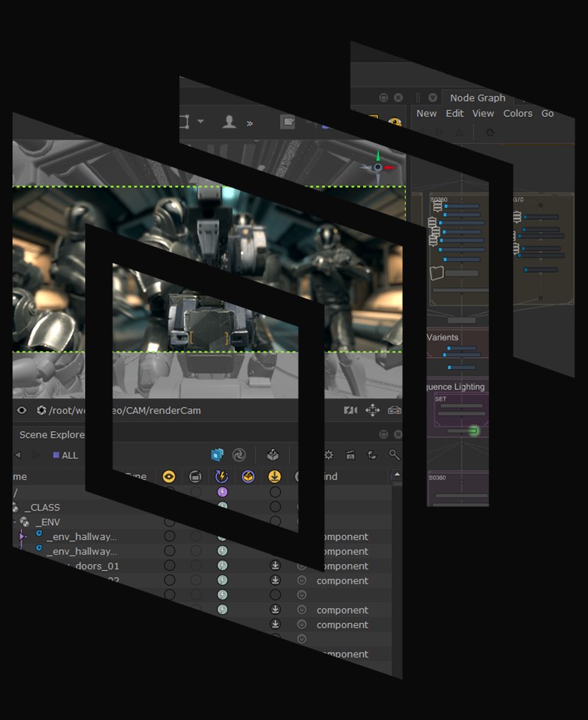Select the _ENV tree row label
Image resolution: width=588 pixels, height=720 pixels.
[48, 522]
